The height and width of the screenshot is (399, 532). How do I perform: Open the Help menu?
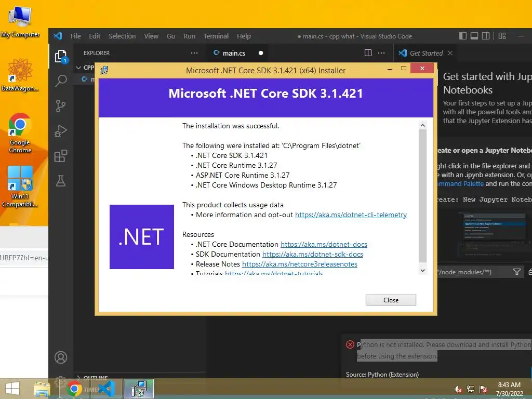tap(244, 36)
